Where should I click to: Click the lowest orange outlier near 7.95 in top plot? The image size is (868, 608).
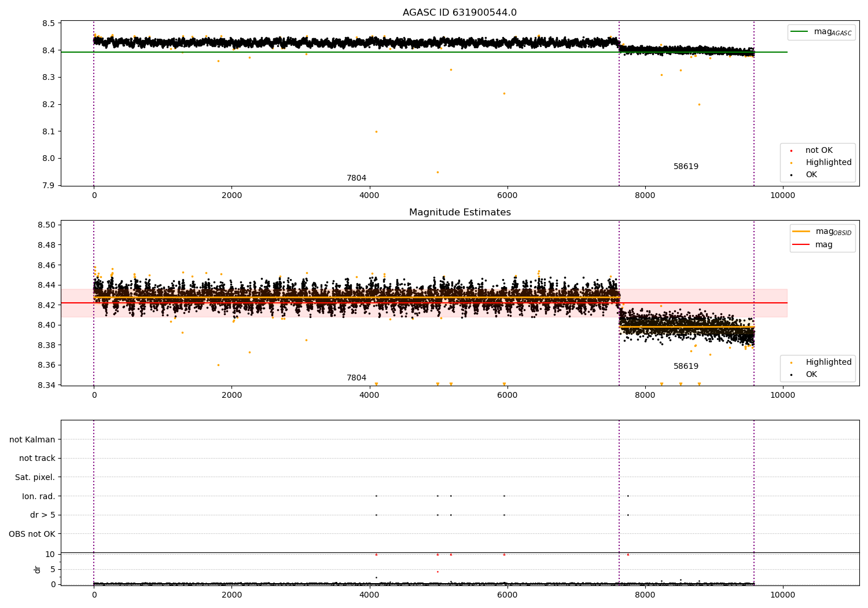click(437, 172)
